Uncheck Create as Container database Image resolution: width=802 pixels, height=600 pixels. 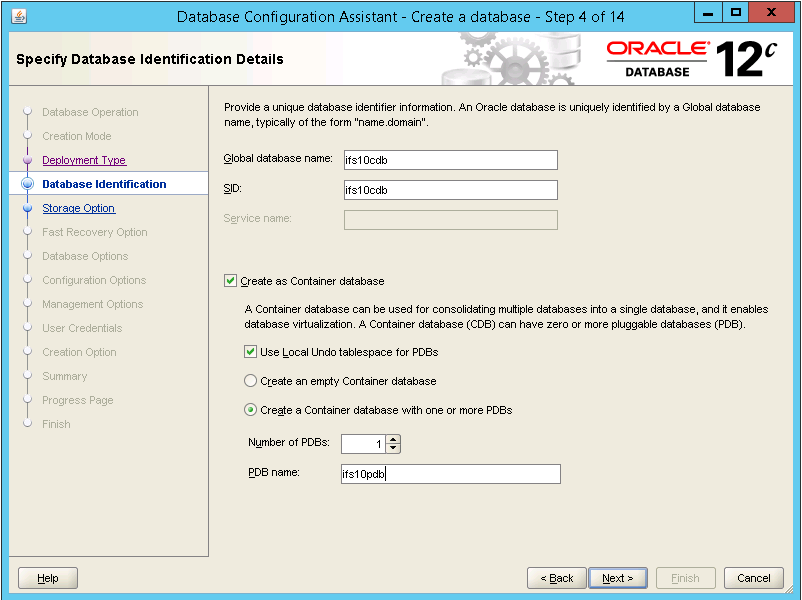(231, 281)
